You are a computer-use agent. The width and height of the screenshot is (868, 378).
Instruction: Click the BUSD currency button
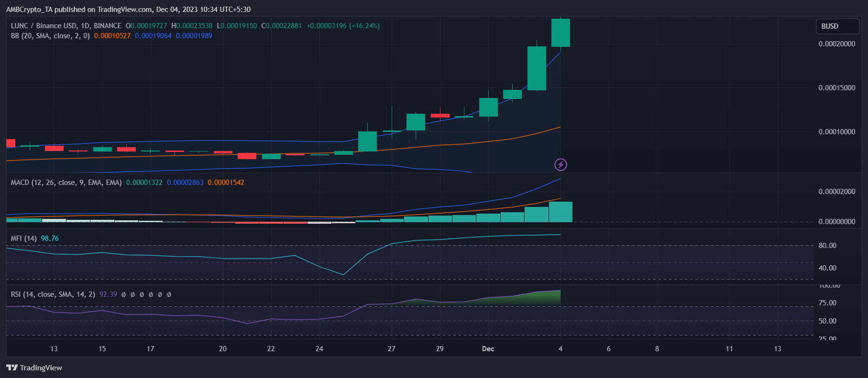[837, 26]
